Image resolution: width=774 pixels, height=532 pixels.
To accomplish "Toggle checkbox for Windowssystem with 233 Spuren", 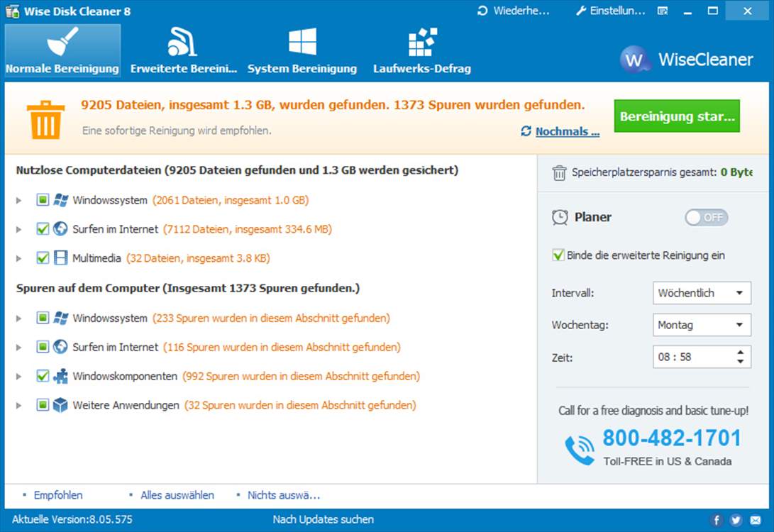I will (43, 318).
